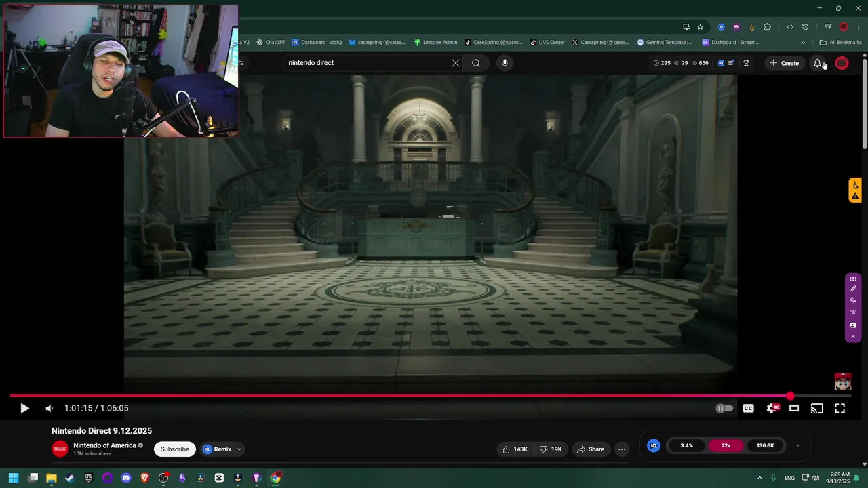Play the Nintendo Direct video
This screenshot has height=488, width=868.
click(24, 408)
